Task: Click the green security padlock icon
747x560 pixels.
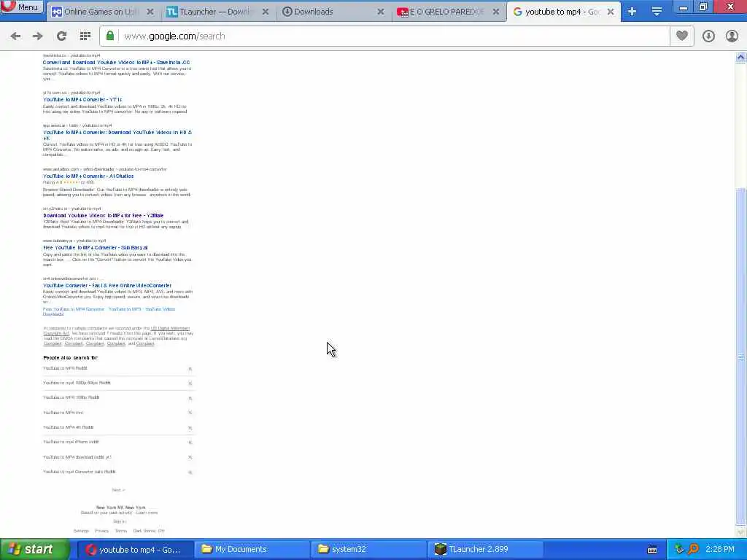Action: click(x=110, y=36)
